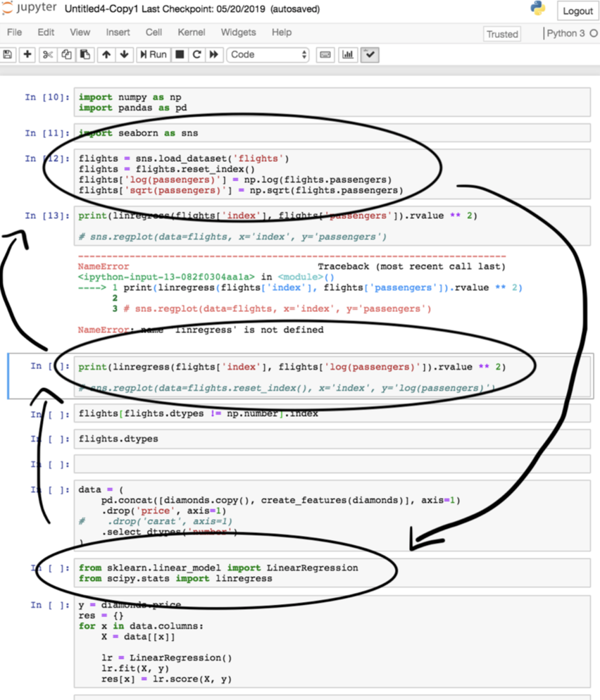This screenshot has height=700, width=600.
Task: Open the Insert menu
Action: tap(118, 32)
